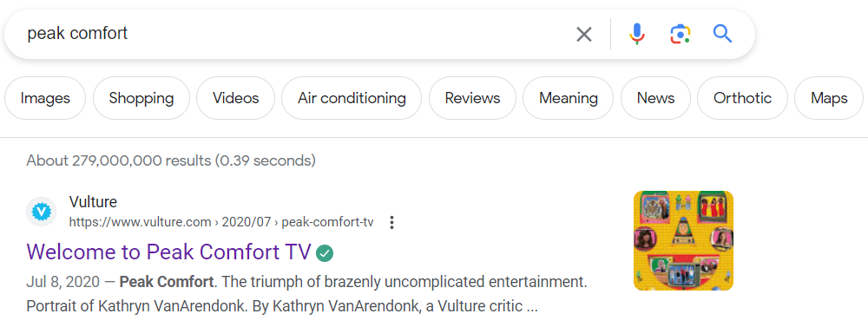Open three-dot menu beside Vulture URL
The height and width of the screenshot is (327, 868).
click(x=392, y=222)
